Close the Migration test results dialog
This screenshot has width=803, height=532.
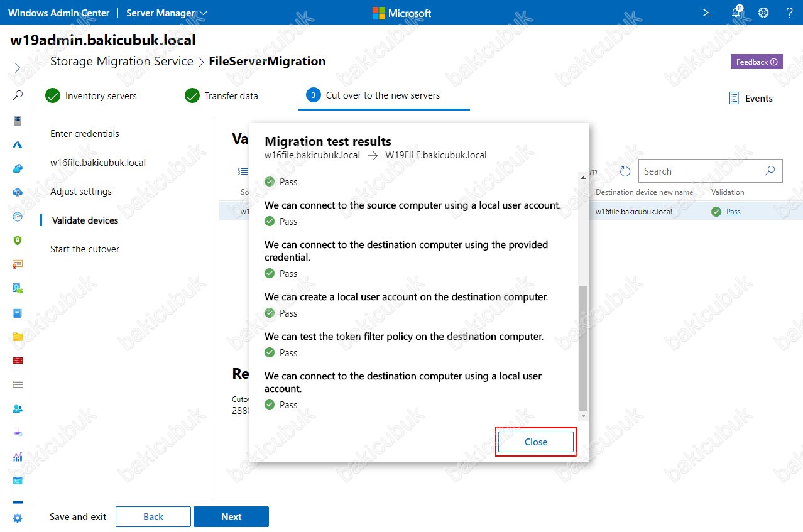click(x=536, y=442)
